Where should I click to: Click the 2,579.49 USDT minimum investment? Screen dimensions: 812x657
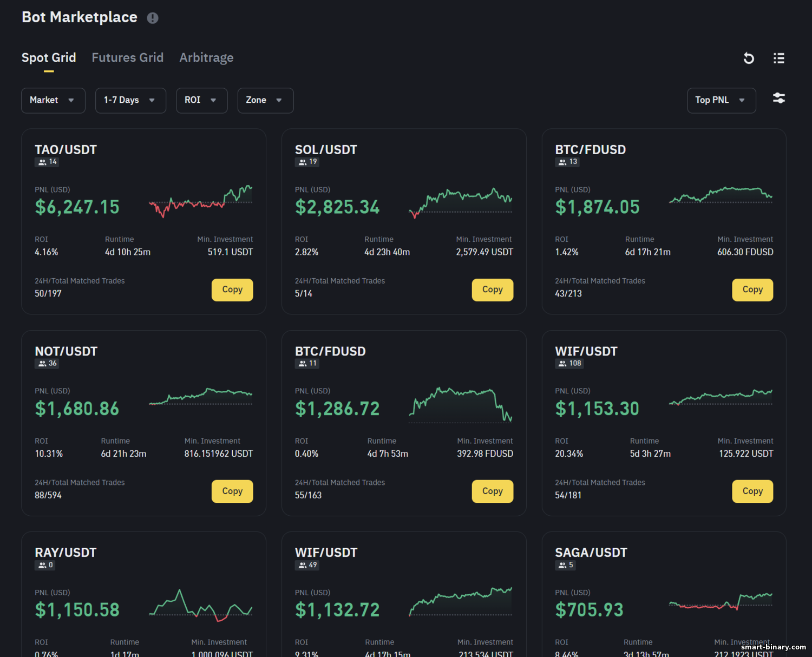(484, 252)
